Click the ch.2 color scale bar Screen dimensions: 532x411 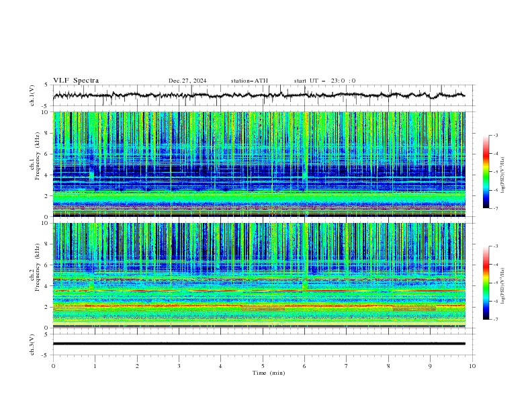pyautogui.click(x=486, y=283)
